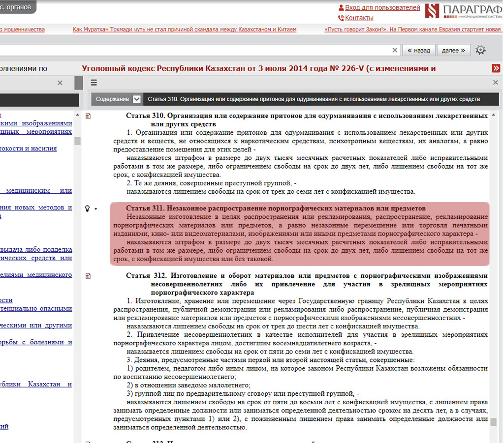Open the Контакты link

359,18
